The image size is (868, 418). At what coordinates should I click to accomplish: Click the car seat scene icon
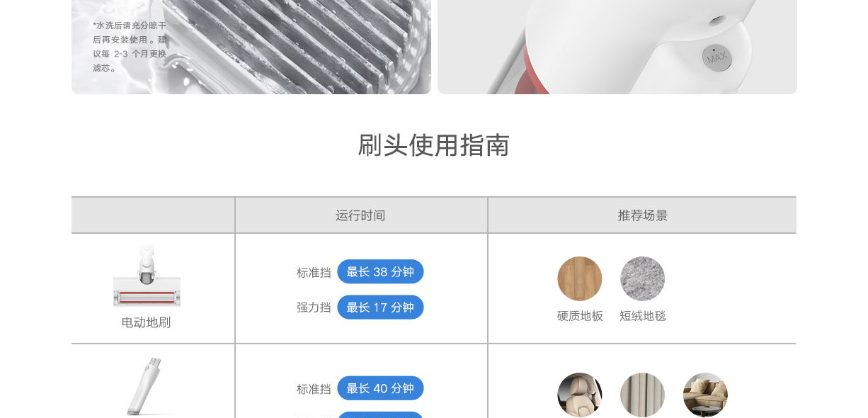[580, 395]
